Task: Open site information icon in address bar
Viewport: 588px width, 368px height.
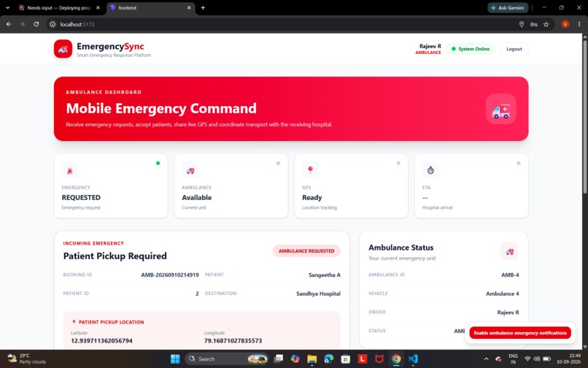Action: [53, 24]
